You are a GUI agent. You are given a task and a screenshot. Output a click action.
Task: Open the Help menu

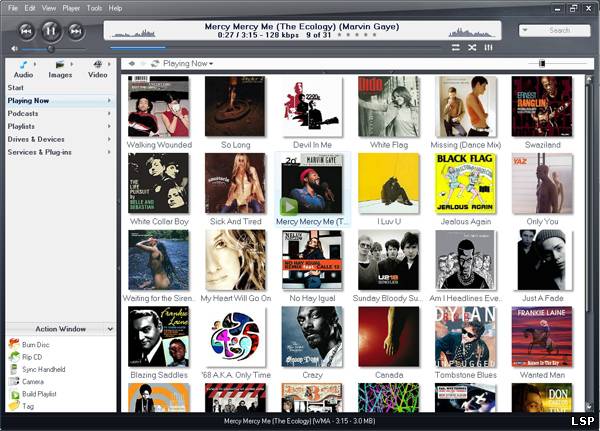[115, 8]
